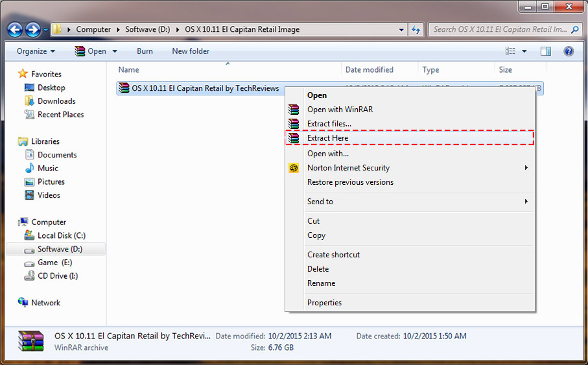Select Network in navigation pane
Image resolution: width=588 pixels, height=365 pixels.
click(x=46, y=302)
